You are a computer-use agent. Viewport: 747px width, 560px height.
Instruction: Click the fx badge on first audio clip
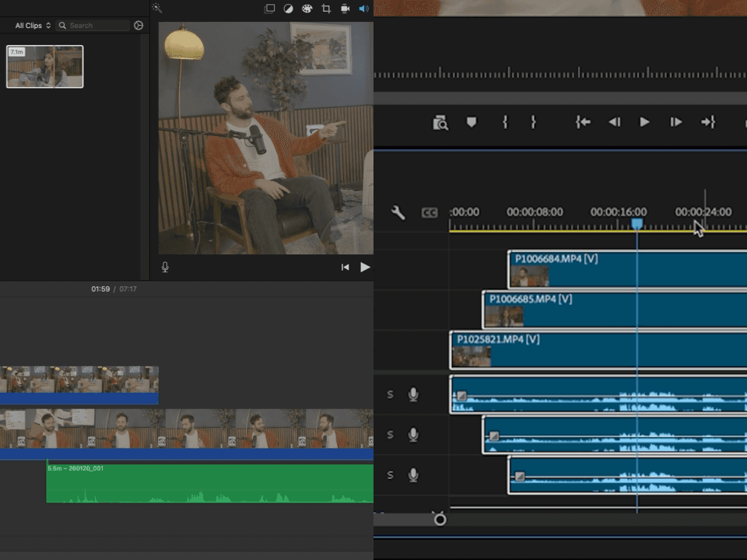point(461,395)
